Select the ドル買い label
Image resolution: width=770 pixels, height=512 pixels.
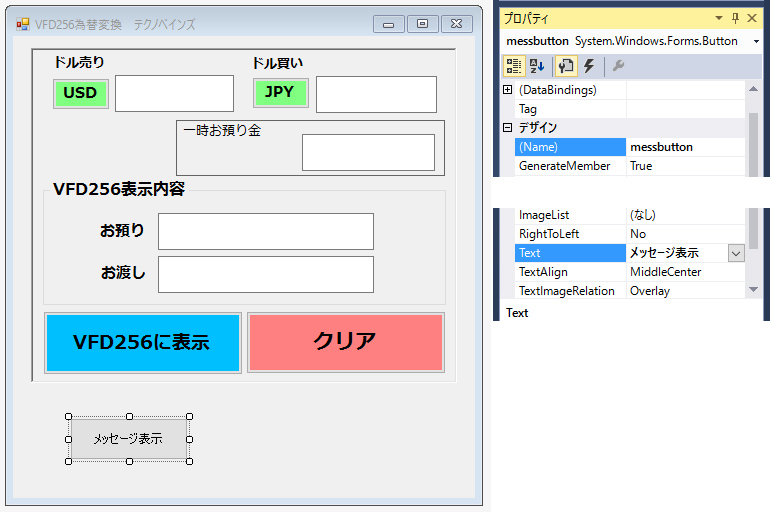tap(277, 63)
